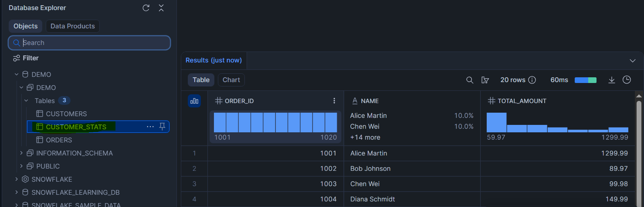Screen dimensions: 644x207
Task: Switch results to Chart view
Action: coord(231,80)
